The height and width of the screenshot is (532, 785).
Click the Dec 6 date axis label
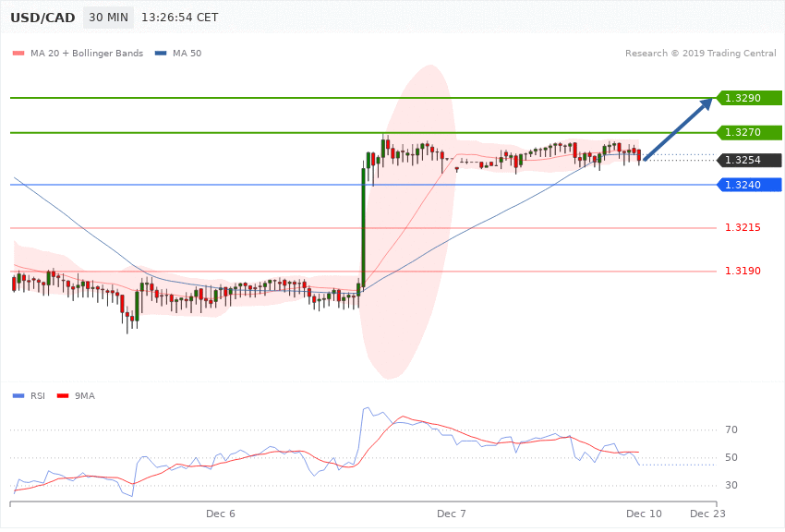[x=221, y=514]
